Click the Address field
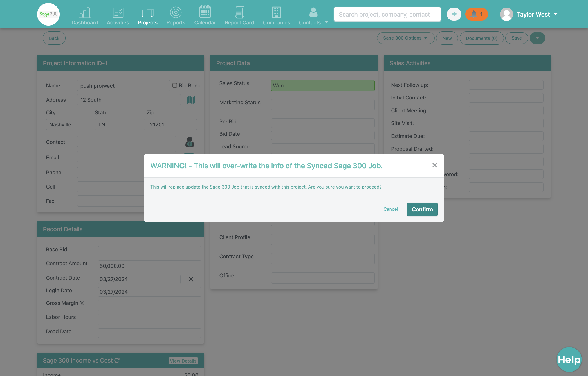Image resolution: width=588 pixels, height=376 pixels. point(129,100)
